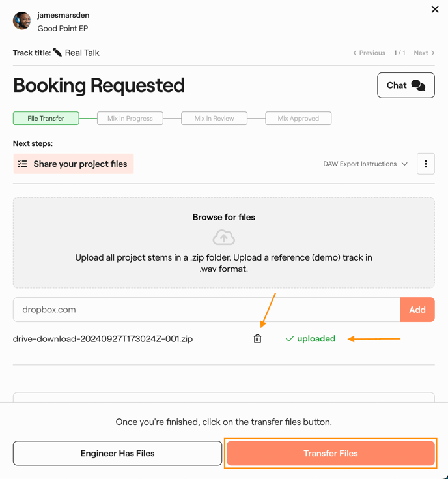Viewport: 448px width, 479px height.
Task: Close the booking dialog with X
Action: click(435, 9)
